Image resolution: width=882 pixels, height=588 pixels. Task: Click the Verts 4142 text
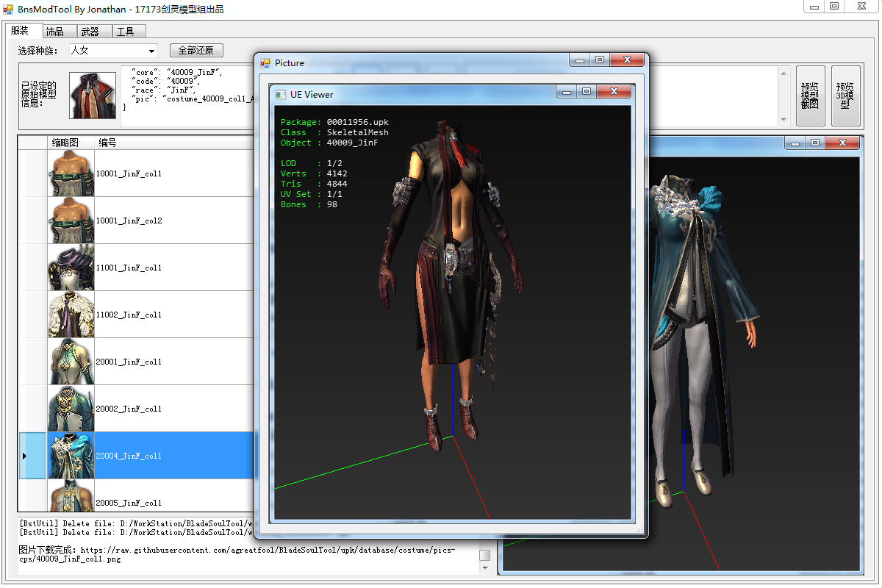click(314, 173)
